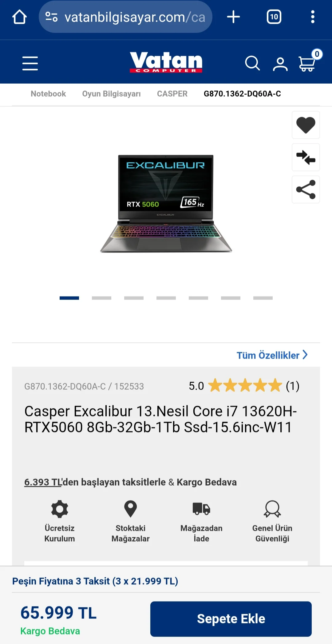Click the compare arrows icon
The width and height of the screenshot is (332, 644).
point(306,157)
